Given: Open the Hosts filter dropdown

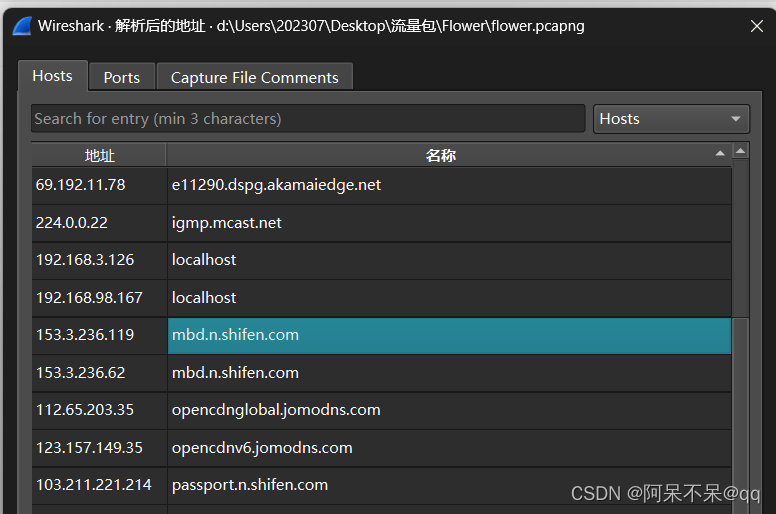Looking at the screenshot, I should [x=671, y=119].
